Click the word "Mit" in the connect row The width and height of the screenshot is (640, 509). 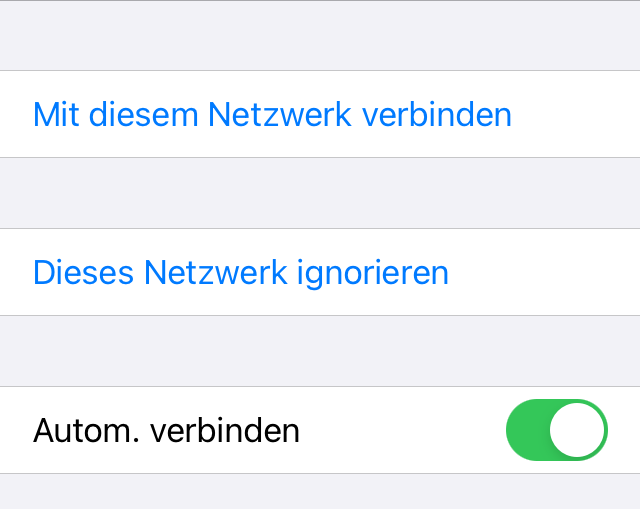[56, 114]
